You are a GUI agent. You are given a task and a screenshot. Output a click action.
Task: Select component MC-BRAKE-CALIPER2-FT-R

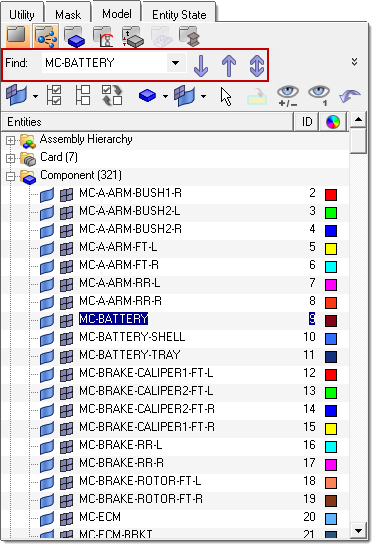coord(147,409)
